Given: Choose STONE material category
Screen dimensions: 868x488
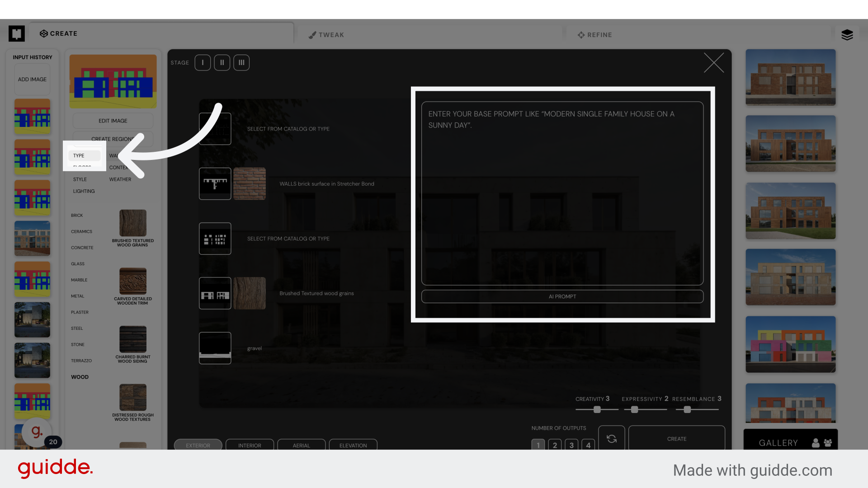Looking at the screenshot, I should 78,345.
